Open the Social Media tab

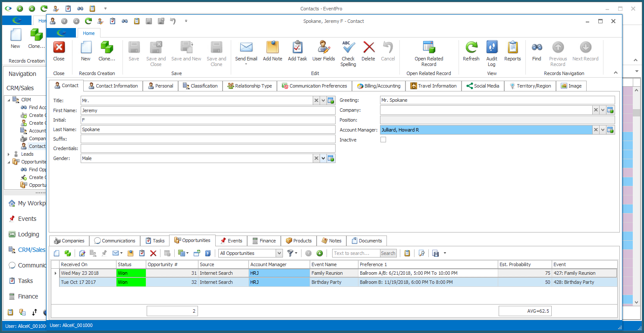(x=483, y=86)
